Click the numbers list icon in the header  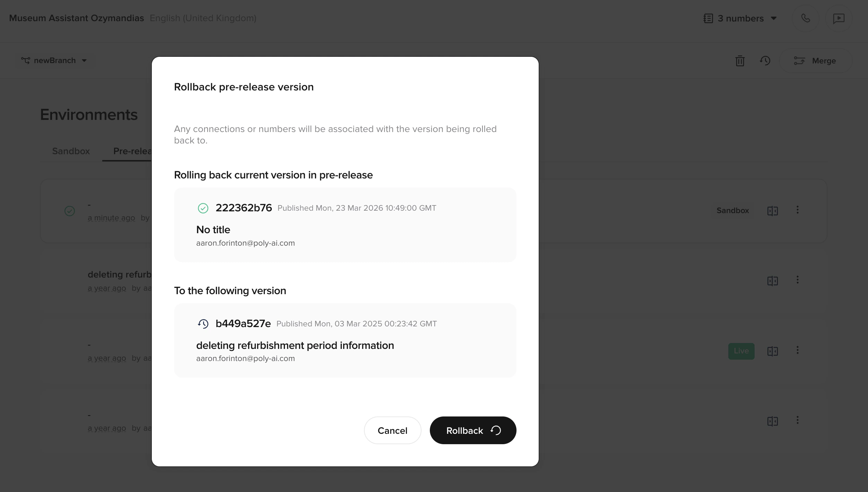coord(708,18)
